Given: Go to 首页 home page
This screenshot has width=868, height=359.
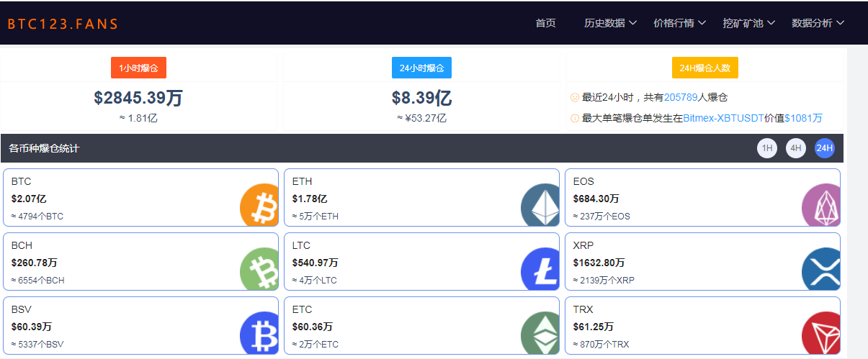Looking at the screenshot, I should point(546,23).
